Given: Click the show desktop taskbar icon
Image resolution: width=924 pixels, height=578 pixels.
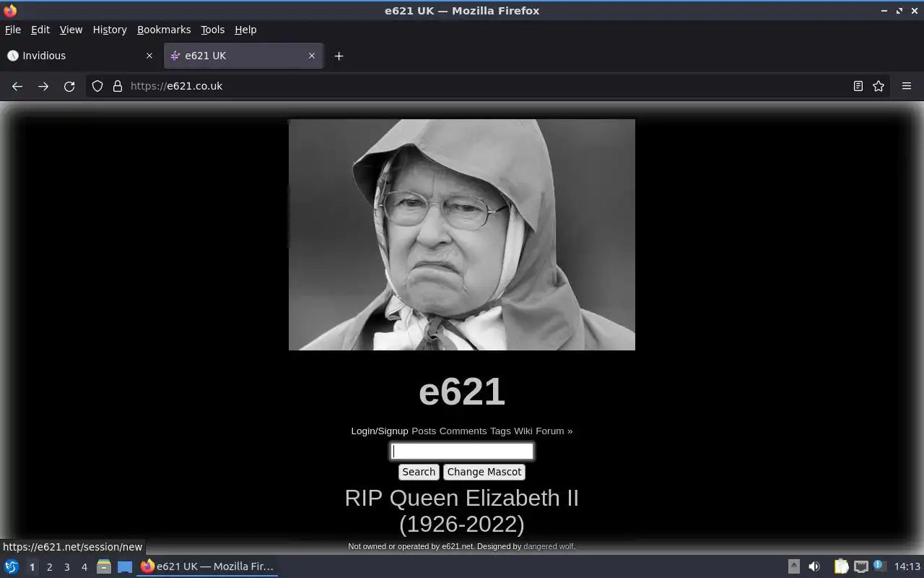Looking at the screenshot, I should coord(125,566).
